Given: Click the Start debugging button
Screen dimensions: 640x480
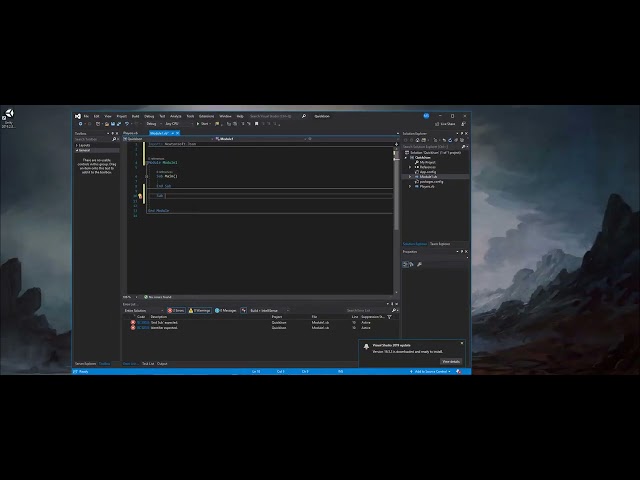Looking at the screenshot, I should [203, 124].
